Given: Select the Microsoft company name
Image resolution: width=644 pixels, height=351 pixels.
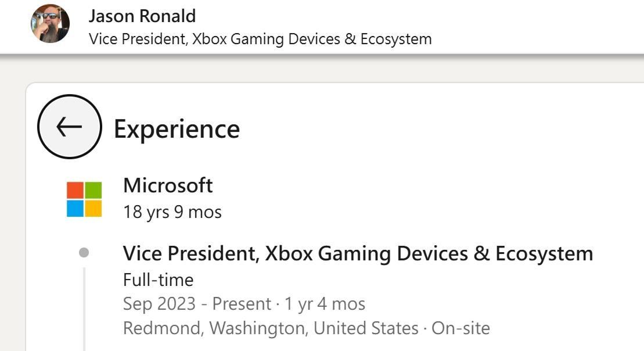Looking at the screenshot, I should coord(168,186).
